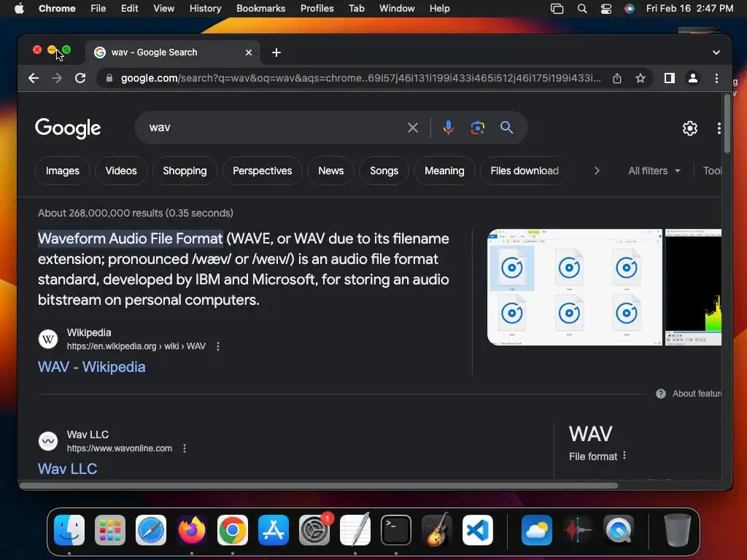Image resolution: width=747 pixels, height=560 pixels.
Task: Show more filter chips with right chevron
Action: point(597,171)
